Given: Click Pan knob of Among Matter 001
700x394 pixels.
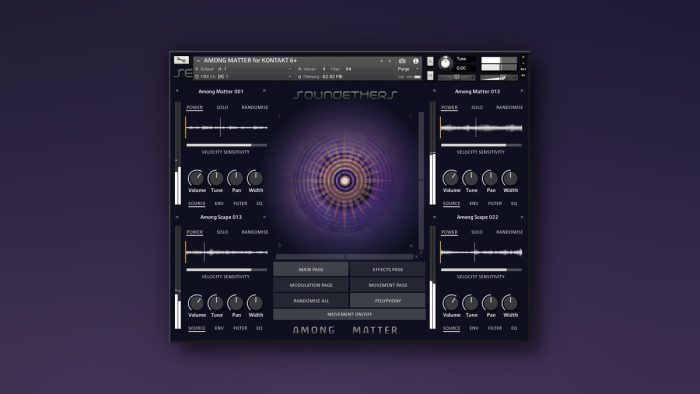Looking at the screenshot, I should (235, 178).
